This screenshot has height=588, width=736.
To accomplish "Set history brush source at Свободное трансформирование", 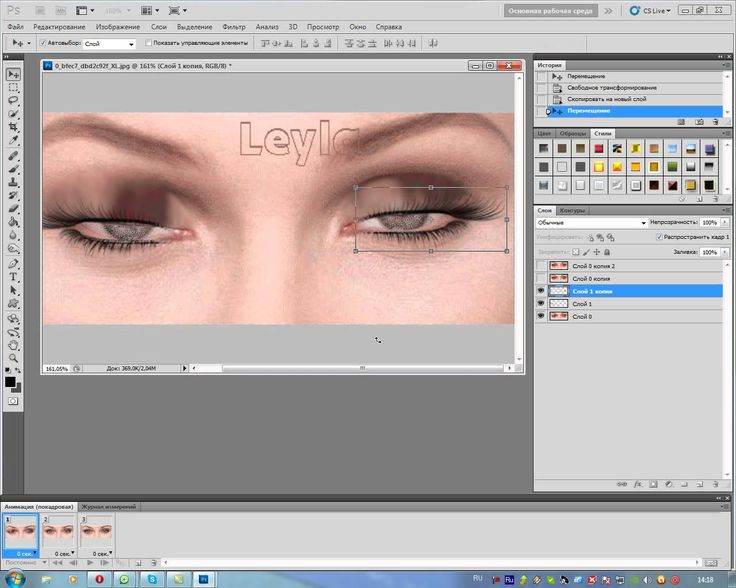I will point(542,88).
